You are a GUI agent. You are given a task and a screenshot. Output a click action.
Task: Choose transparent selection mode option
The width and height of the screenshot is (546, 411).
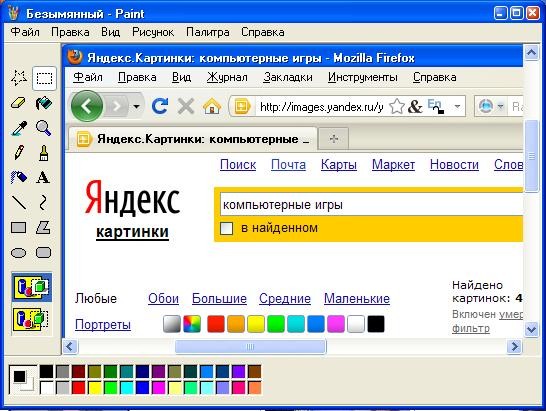click(32, 319)
